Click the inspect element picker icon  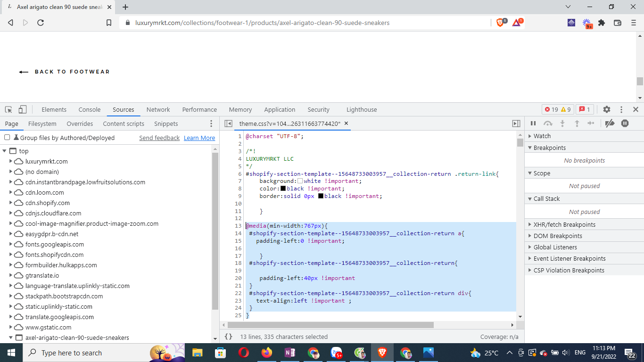[8, 109]
